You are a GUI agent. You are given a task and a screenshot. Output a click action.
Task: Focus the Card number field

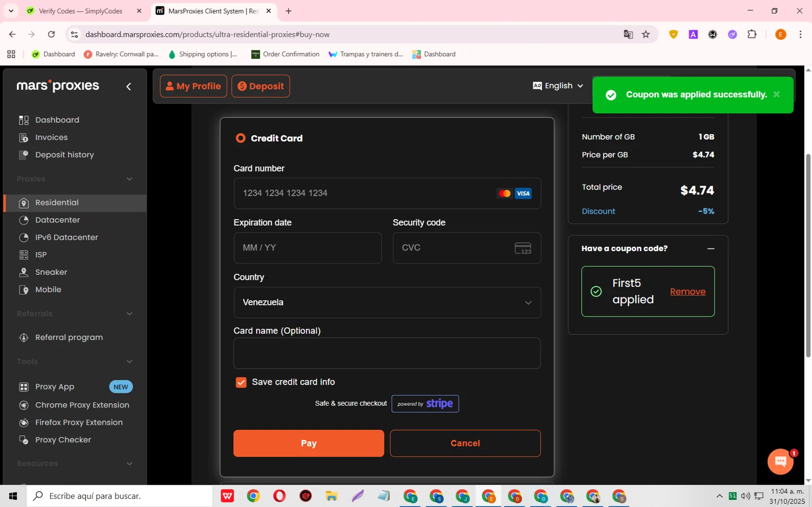(x=387, y=194)
